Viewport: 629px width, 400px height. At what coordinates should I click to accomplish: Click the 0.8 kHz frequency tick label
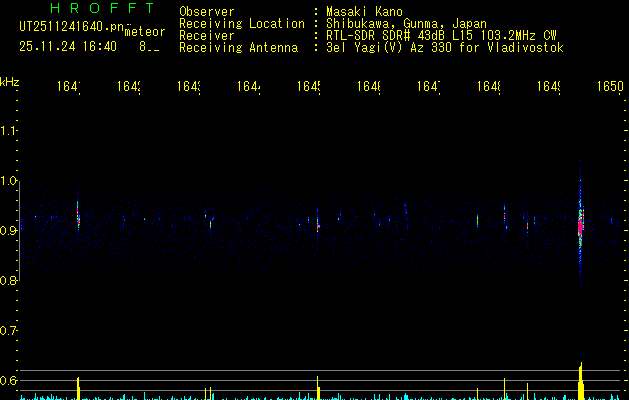pyautogui.click(x=8, y=281)
